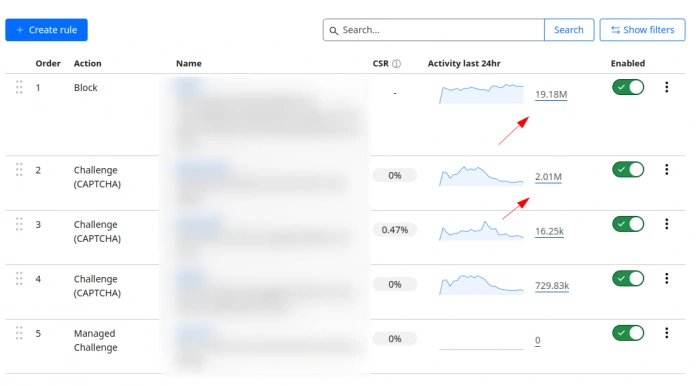Screen dimensions: 700x386
Task: Open three-dot menu for rule 5
Action: pyautogui.click(x=667, y=332)
